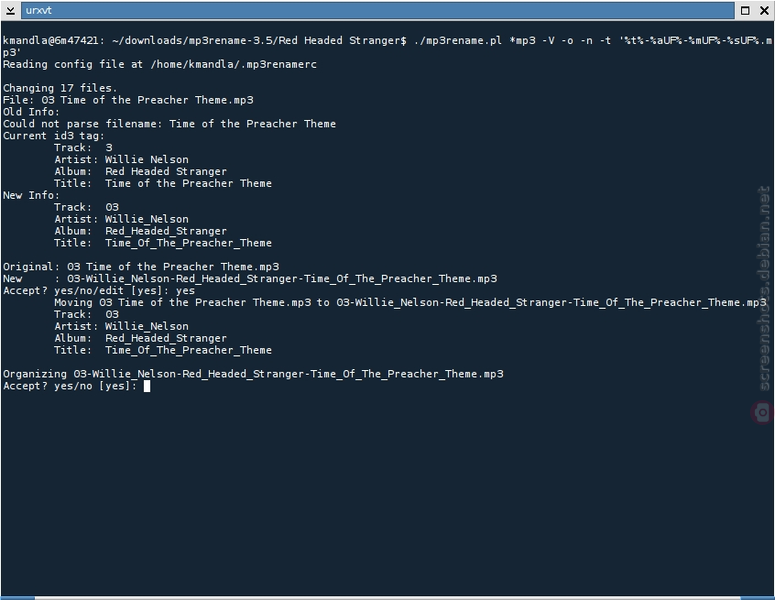Click 'Accept? yes/no/edit [yes]: yes' line
Viewport: 775px width, 600px height.
[99, 291]
